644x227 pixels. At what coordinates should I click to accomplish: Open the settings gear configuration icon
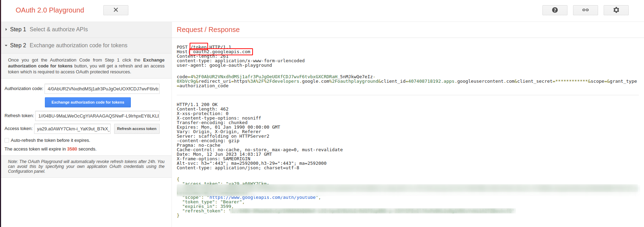click(x=616, y=10)
